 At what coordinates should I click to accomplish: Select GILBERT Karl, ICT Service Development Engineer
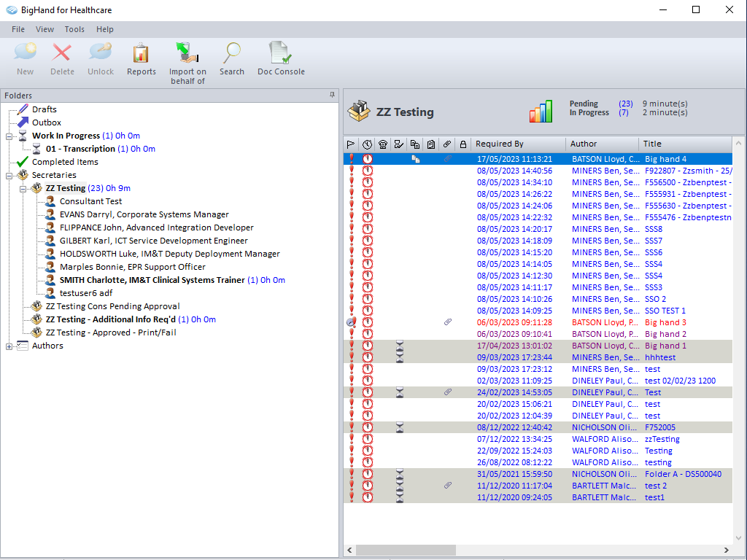tap(153, 241)
